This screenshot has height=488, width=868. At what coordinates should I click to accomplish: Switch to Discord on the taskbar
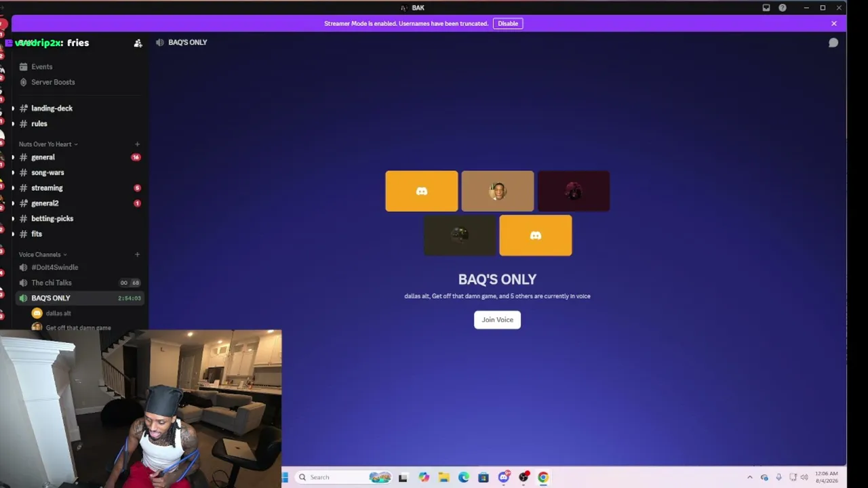point(504,477)
